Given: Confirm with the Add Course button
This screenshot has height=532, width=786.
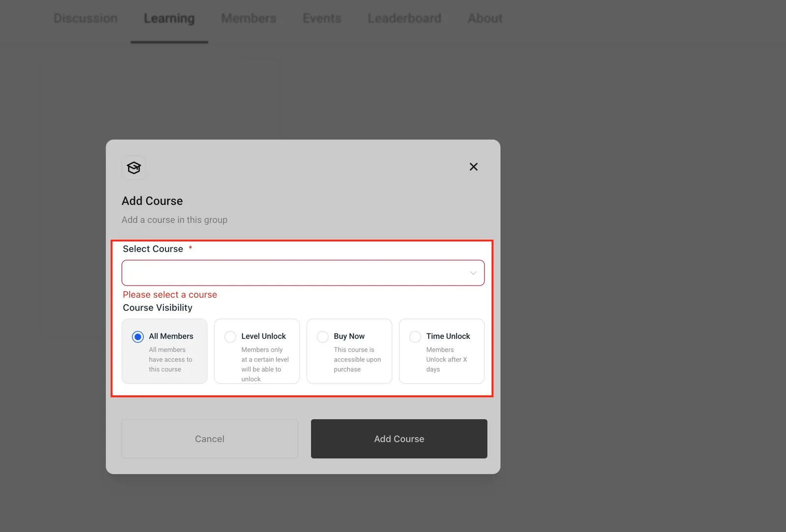Looking at the screenshot, I should click(399, 439).
